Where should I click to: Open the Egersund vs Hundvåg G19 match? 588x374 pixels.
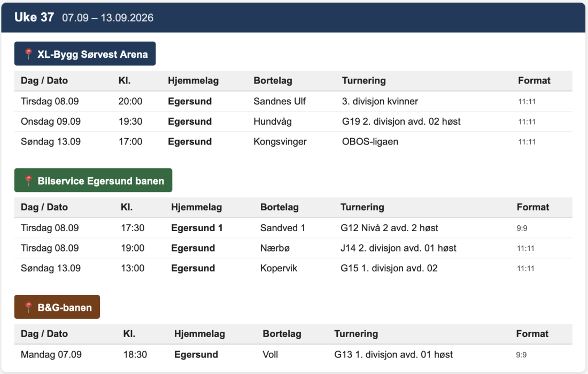tap(293, 121)
